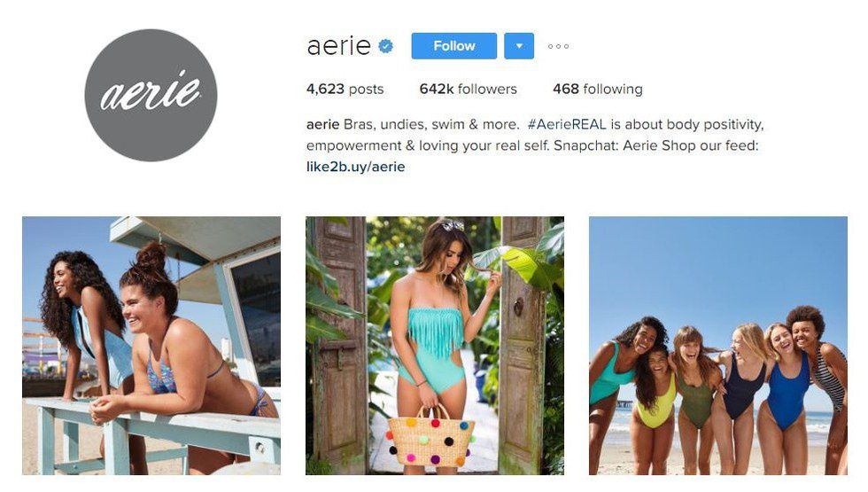Open the group of six women photo
This screenshot has height=492, width=868.
pos(718,346)
